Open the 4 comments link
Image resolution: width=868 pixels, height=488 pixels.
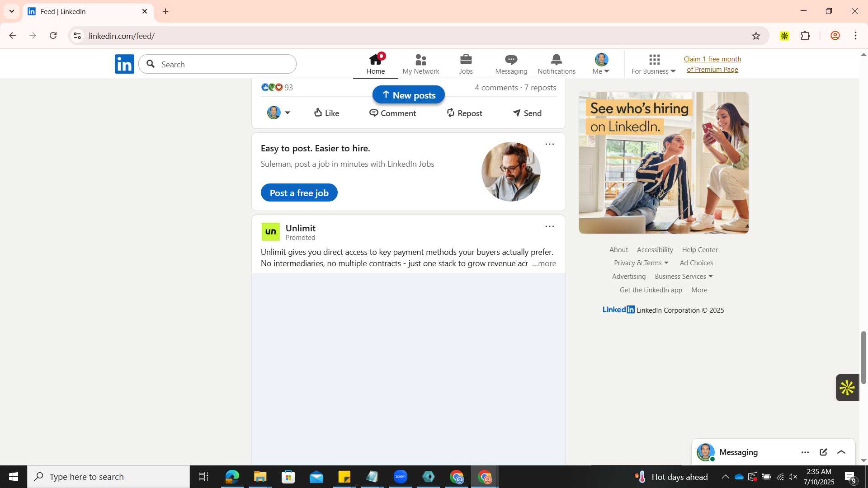496,88
